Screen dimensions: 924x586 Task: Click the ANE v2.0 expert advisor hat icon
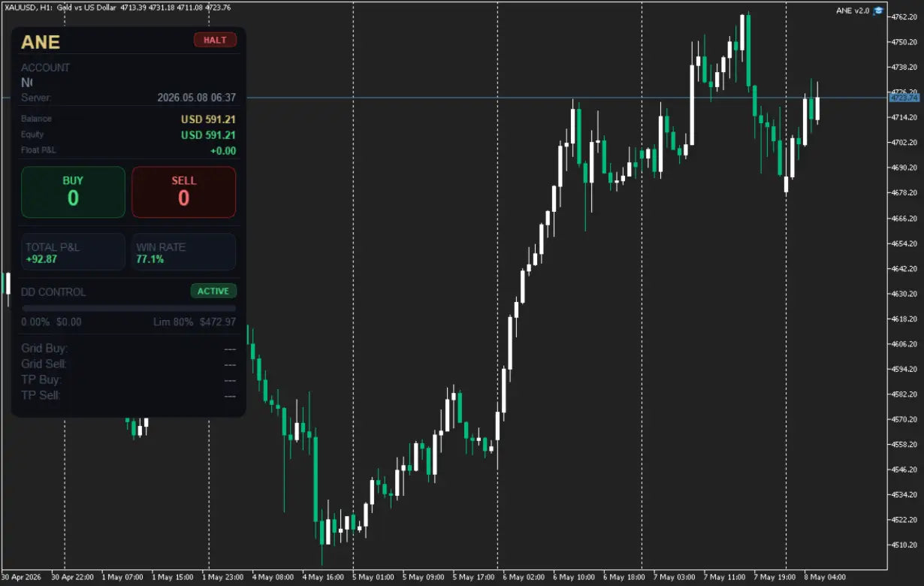pyautogui.click(x=878, y=11)
